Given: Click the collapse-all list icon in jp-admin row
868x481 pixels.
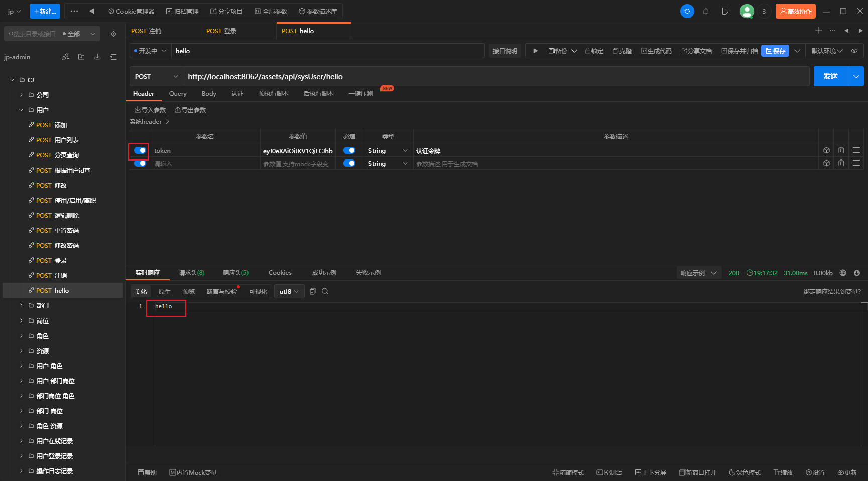Looking at the screenshot, I should (x=113, y=57).
